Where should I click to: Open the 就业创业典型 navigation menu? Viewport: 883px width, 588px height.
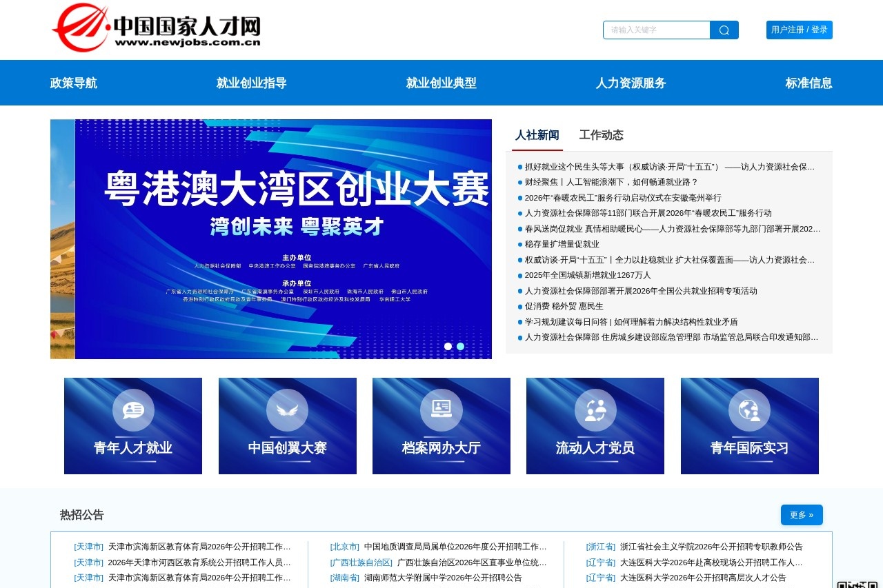[x=441, y=83]
